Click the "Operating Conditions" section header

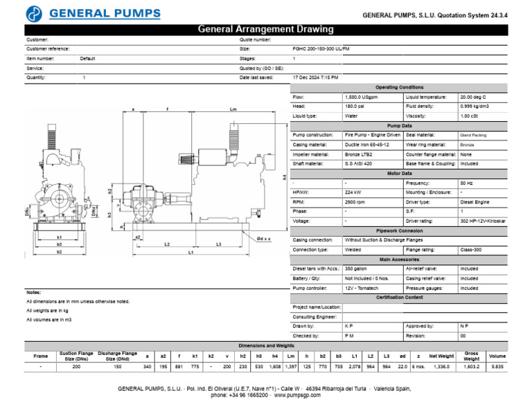click(399, 87)
